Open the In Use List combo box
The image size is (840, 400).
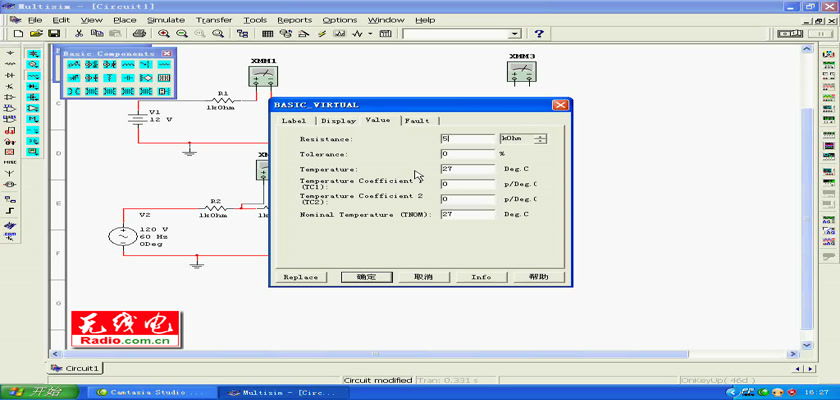point(462,34)
